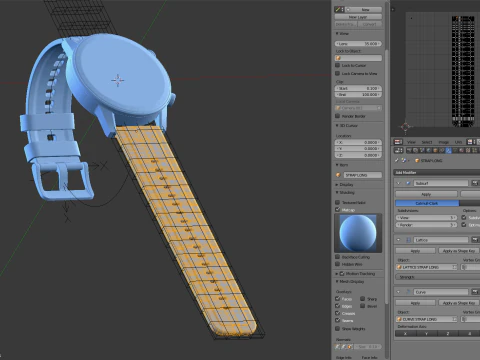Viewport: 480px width, 360px height.
Task: Click the Lattice modifier type icon
Action: tap(408, 240)
